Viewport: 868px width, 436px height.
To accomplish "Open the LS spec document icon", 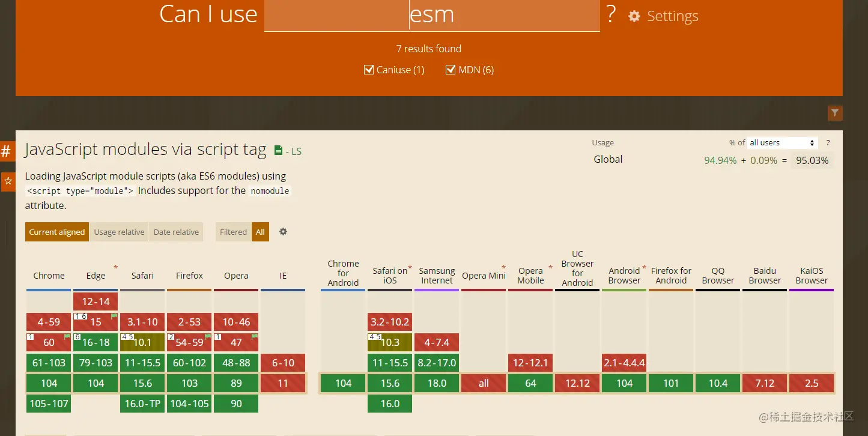I will [x=278, y=150].
